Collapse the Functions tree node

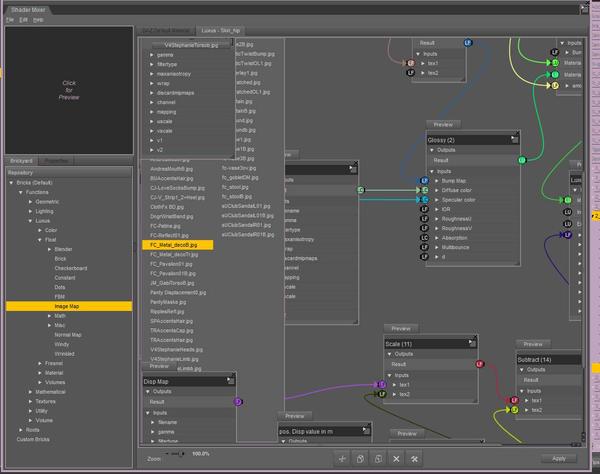point(21,192)
